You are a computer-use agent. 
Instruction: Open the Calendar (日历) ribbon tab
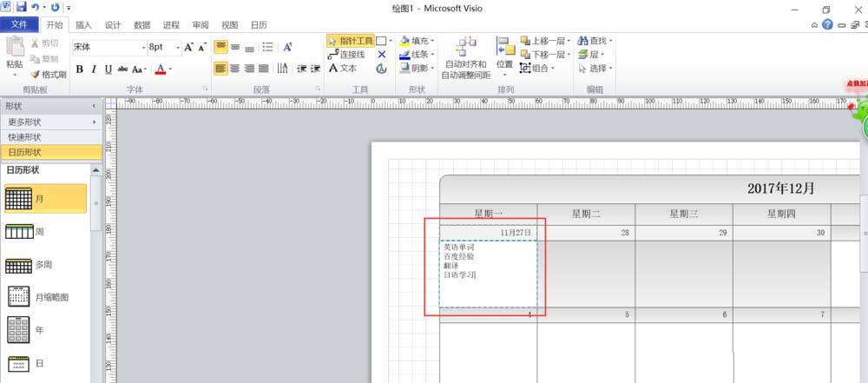(259, 25)
